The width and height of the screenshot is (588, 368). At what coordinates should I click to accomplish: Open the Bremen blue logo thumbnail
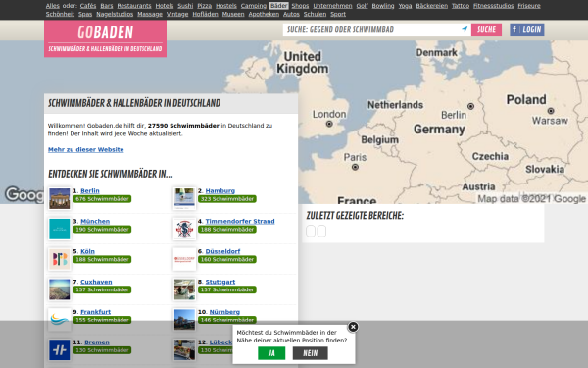pyautogui.click(x=59, y=350)
